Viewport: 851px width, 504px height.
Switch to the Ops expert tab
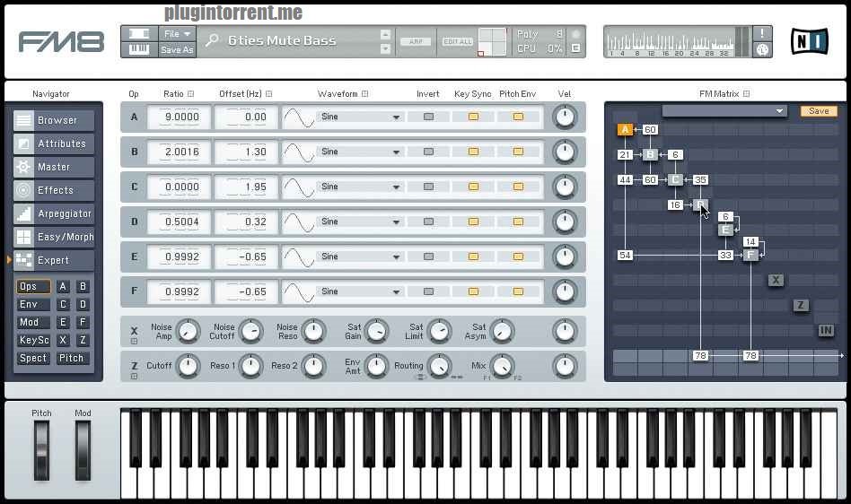click(x=33, y=286)
